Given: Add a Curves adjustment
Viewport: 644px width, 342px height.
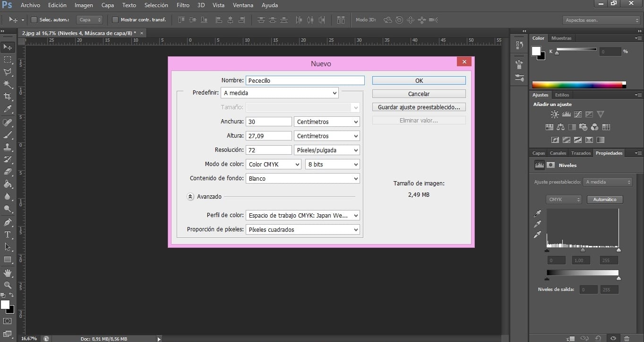Looking at the screenshot, I should coord(578,114).
